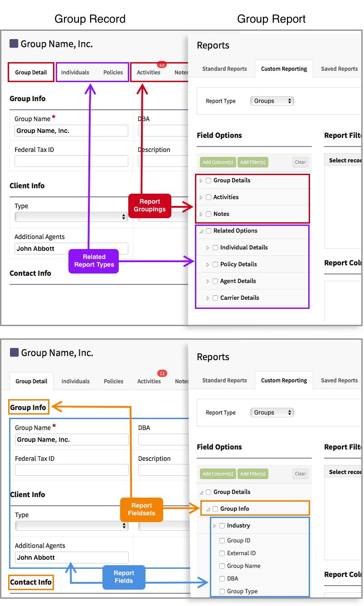Select the Carrier Details checkbox
The height and width of the screenshot is (606, 364).
coord(215,298)
